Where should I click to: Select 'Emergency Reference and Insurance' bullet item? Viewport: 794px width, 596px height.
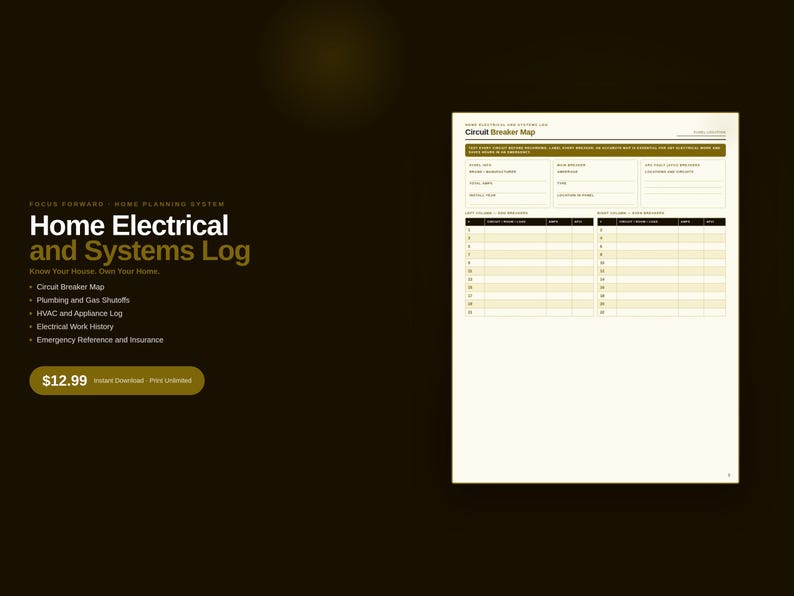click(x=99, y=340)
